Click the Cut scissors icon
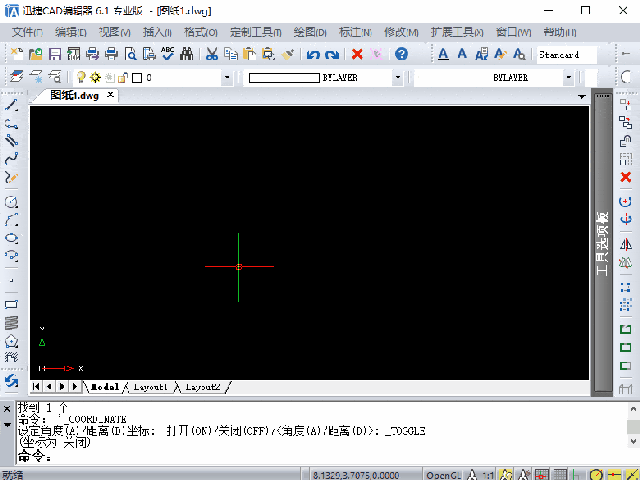 click(x=211, y=54)
